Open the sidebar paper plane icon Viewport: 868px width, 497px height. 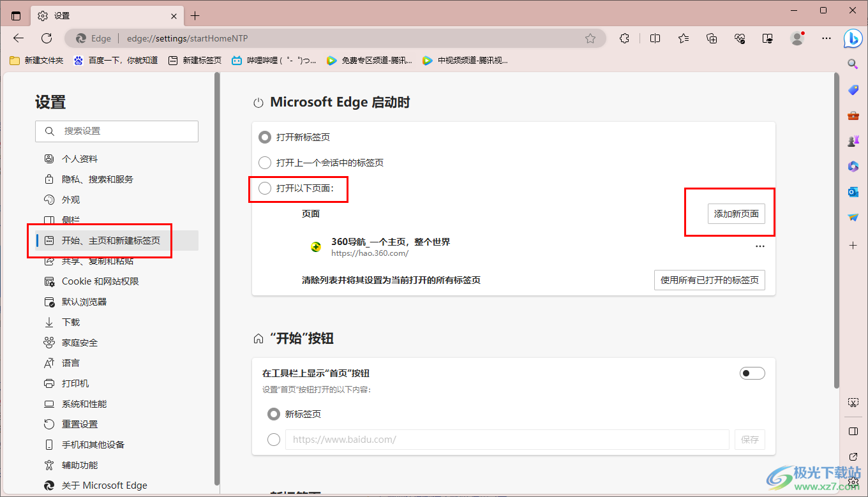(853, 218)
